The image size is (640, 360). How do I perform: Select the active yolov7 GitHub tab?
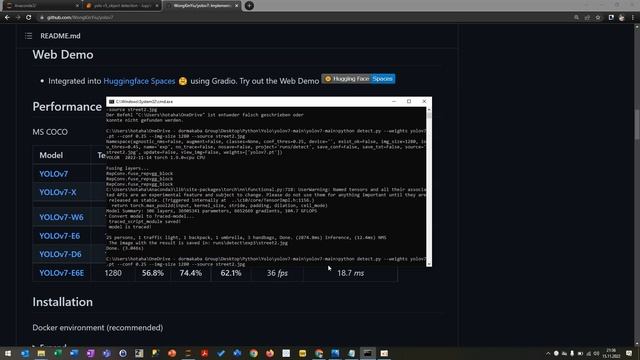coord(201,6)
